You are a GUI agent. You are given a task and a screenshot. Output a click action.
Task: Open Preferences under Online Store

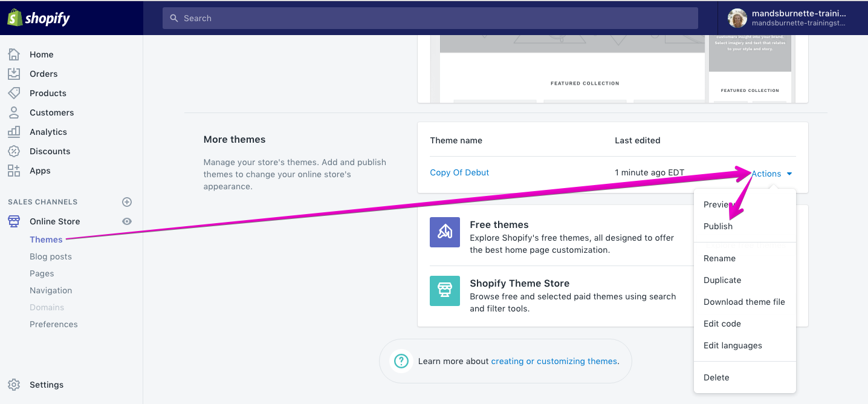54,324
